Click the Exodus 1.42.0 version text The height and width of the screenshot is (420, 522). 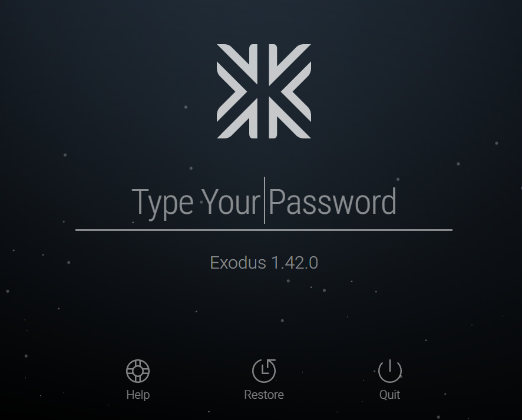264,263
